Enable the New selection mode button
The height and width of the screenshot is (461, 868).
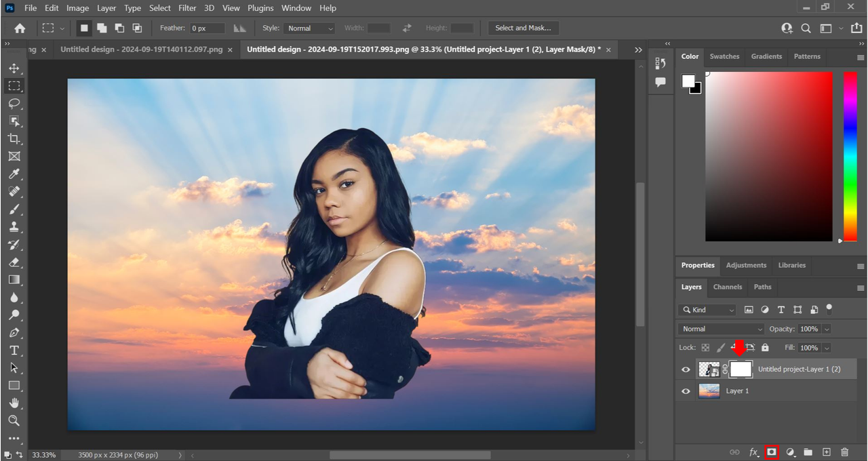tap(84, 28)
